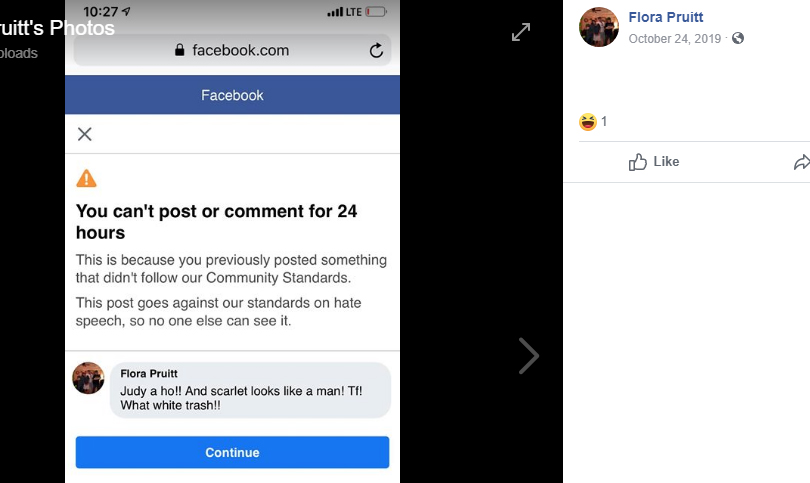Click the Haha reaction emoji
Image resolution: width=810 pixels, height=483 pixels.
click(588, 122)
